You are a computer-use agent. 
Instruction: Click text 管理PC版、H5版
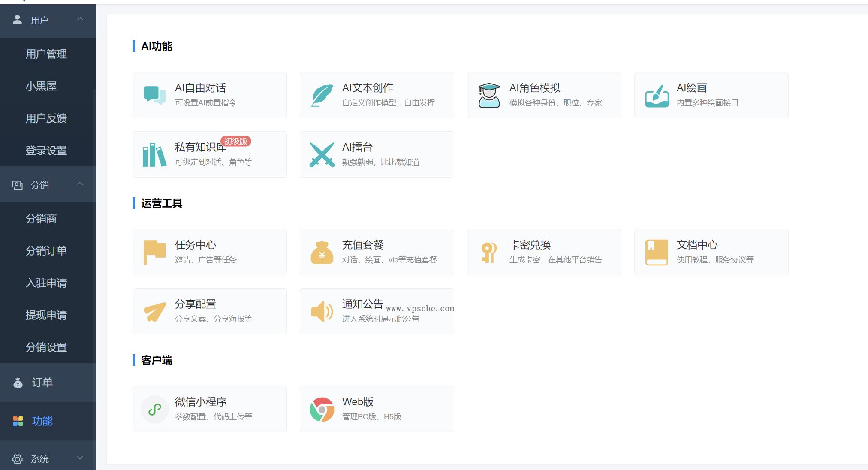[372, 417]
